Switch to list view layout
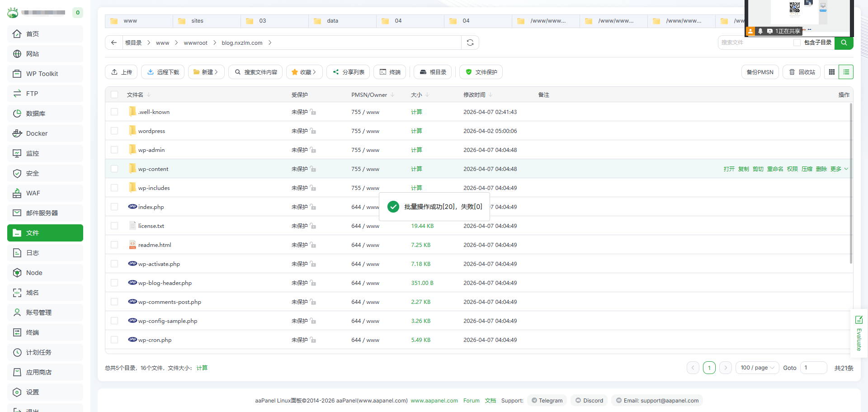This screenshot has width=868, height=412. tap(846, 72)
